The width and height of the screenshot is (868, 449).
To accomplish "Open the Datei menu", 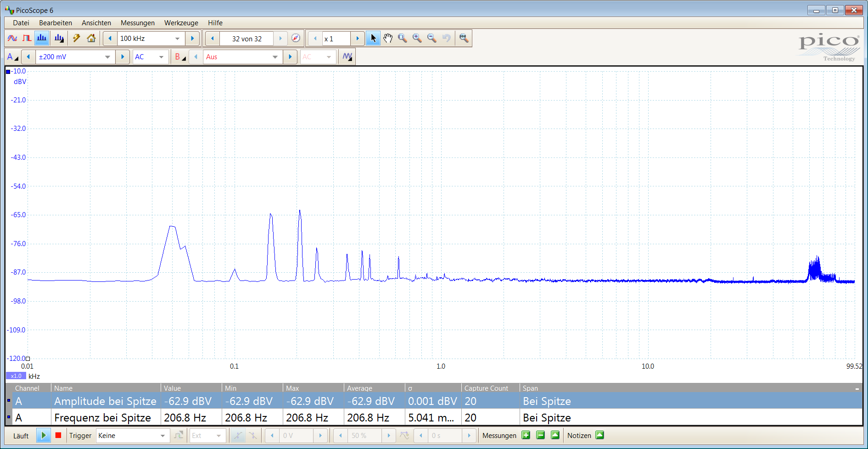I will pyautogui.click(x=21, y=23).
